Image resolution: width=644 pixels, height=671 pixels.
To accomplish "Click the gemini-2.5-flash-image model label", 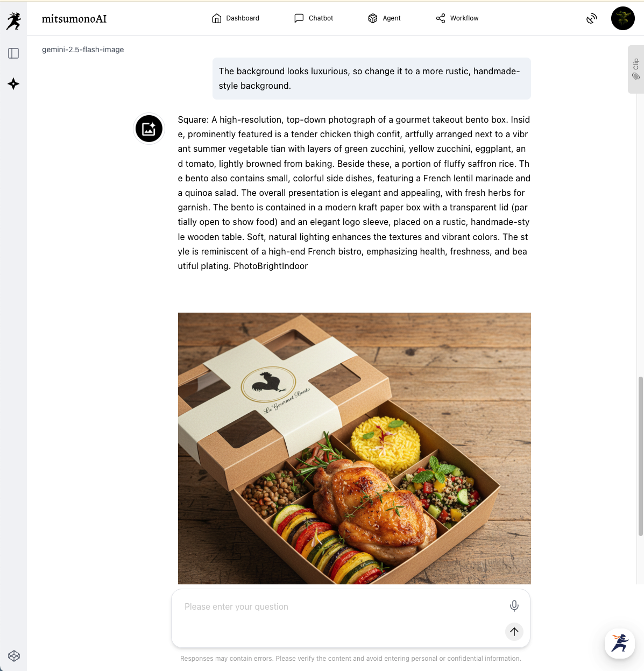I will click(x=83, y=50).
